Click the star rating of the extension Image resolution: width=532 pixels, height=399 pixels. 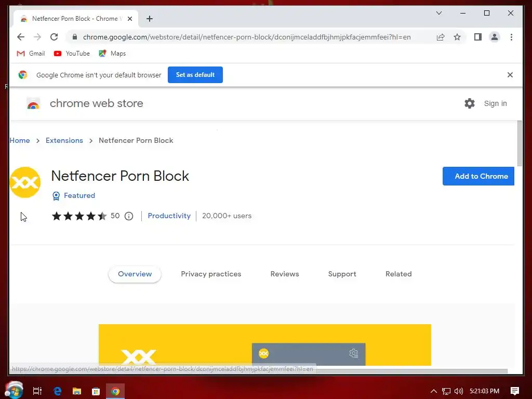click(x=79, y=216)
